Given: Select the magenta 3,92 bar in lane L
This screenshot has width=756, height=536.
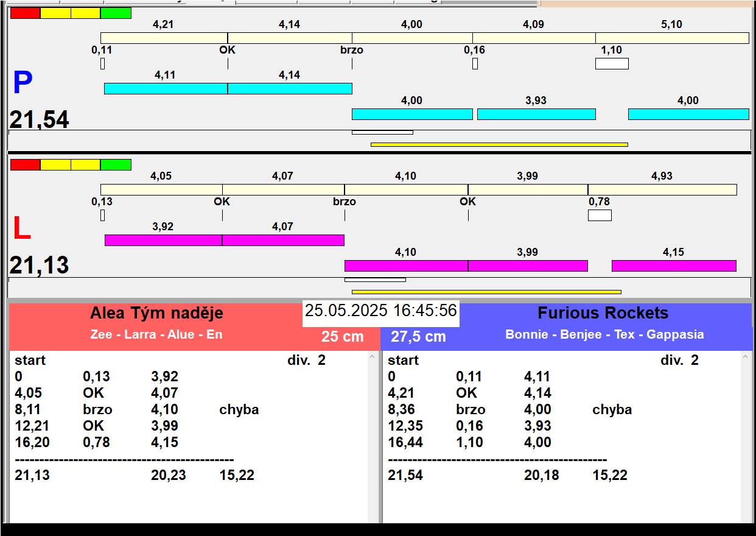Looking at the screenshot, I should 163,240.
